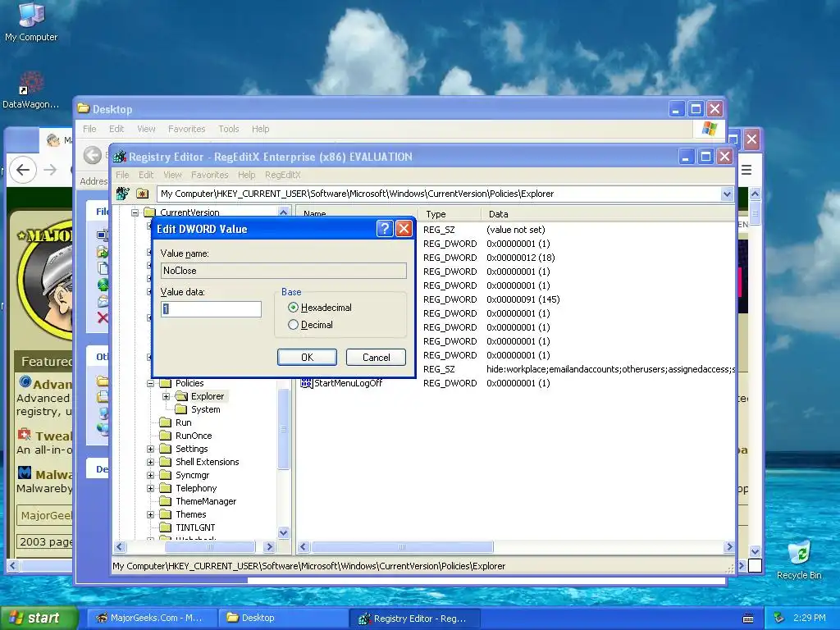Expand the Explorer key node

pos(166,396)
